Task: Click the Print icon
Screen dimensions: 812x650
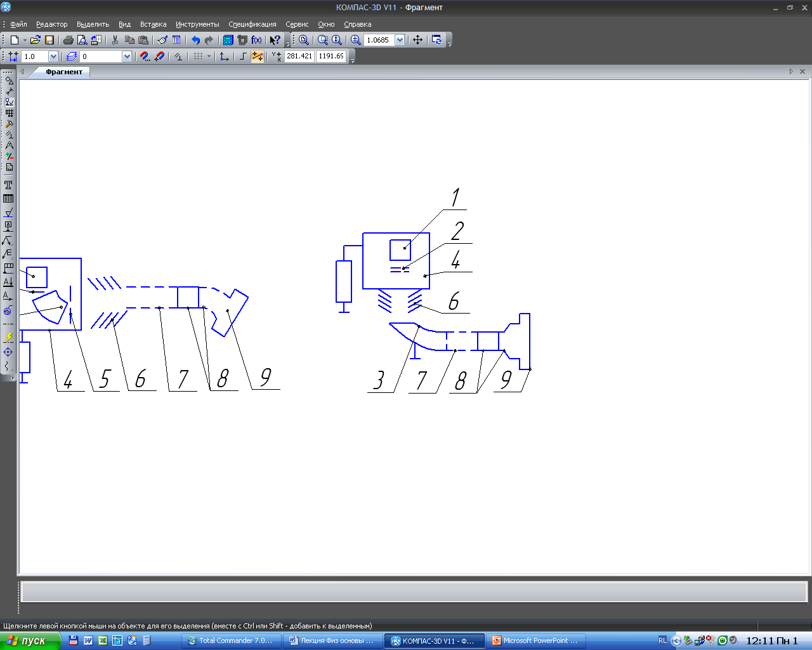Action: pyautogui.click(x=69, y=40)
